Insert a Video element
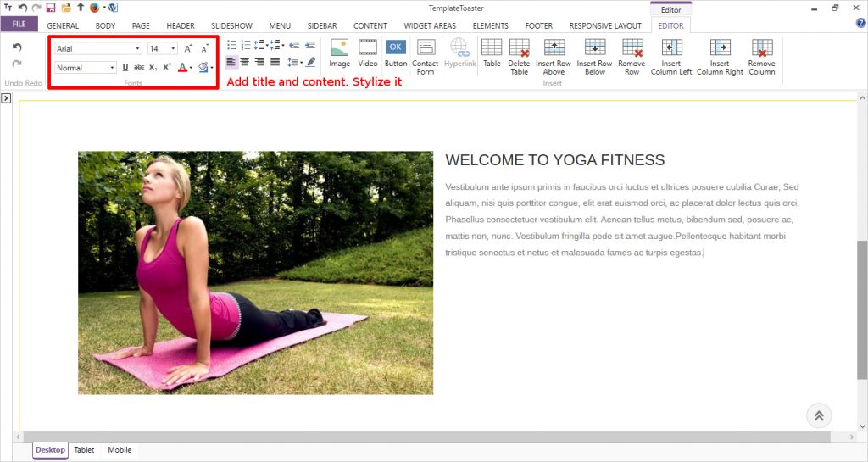This screenshot has height=462, width=868. point(368,53)
